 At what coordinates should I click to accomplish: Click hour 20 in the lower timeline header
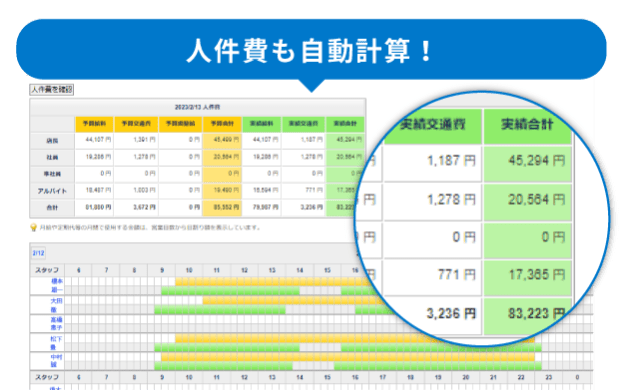tap(466, 377)
